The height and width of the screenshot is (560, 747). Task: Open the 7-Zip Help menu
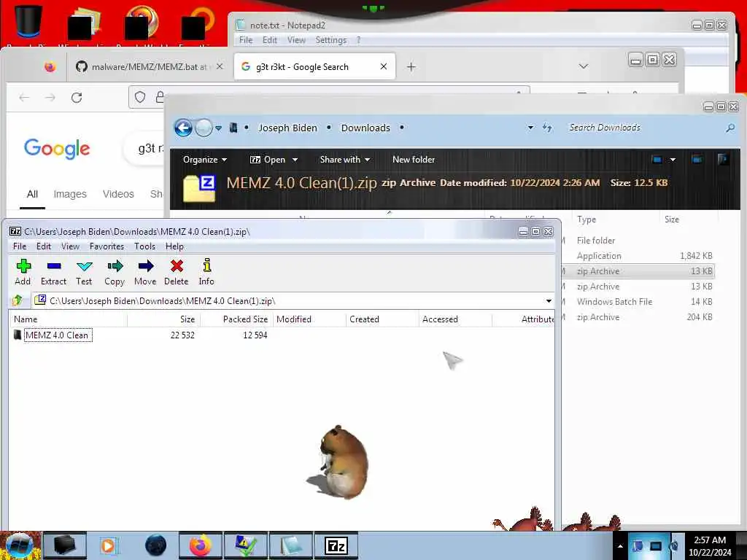pos(174,246)
